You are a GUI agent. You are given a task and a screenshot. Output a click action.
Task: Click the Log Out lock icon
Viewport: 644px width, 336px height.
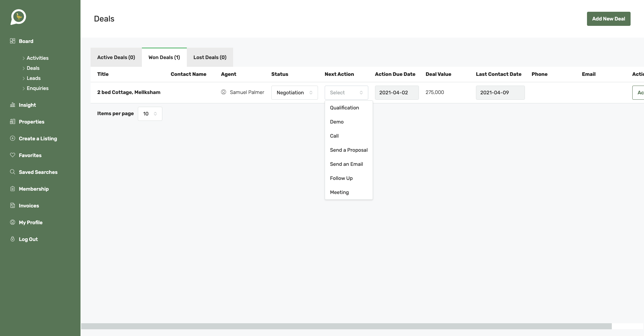click(x=13, y=239)
